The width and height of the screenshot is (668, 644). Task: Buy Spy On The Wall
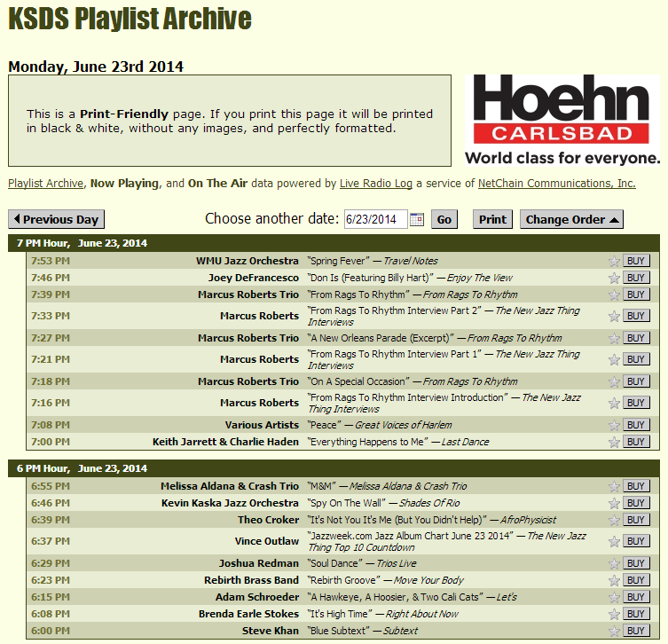(x=636, y=503)
